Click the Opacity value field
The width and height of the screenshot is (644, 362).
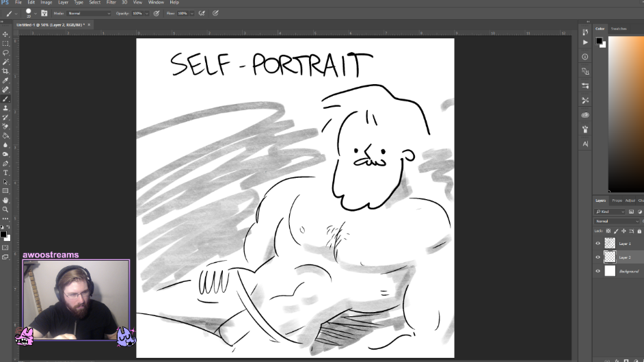[137, 13]
